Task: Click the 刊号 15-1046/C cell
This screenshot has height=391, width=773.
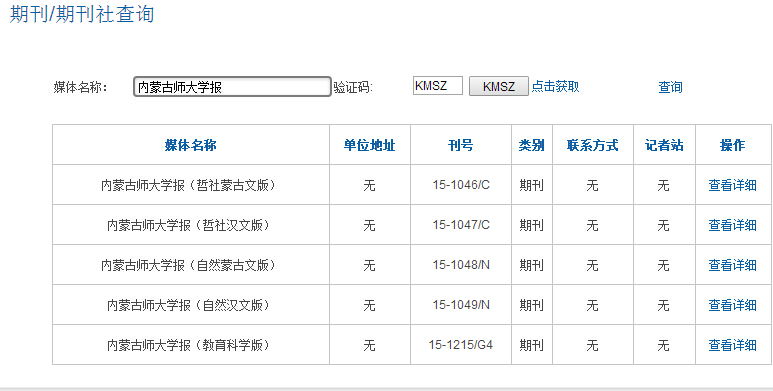Action: 461,185
